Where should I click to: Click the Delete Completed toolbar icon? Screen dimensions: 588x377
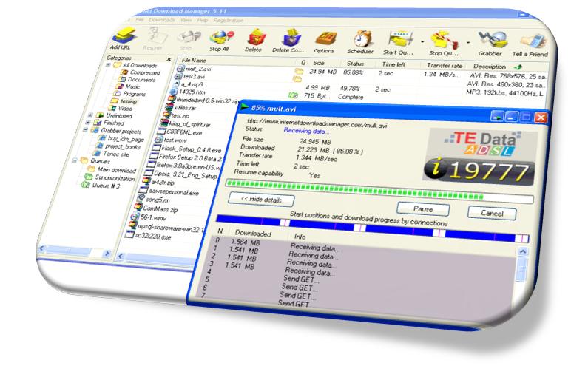pyautogui.click(x=288, y=41)
